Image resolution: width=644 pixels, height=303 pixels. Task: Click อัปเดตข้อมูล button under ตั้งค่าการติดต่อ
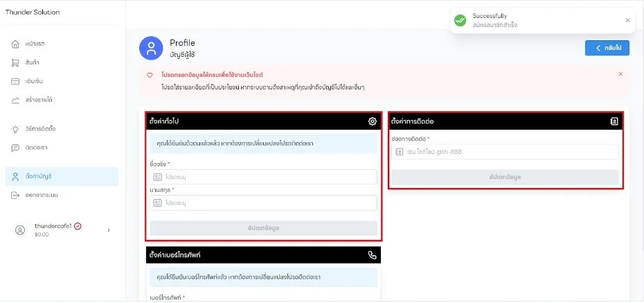(x=505, y=178)
